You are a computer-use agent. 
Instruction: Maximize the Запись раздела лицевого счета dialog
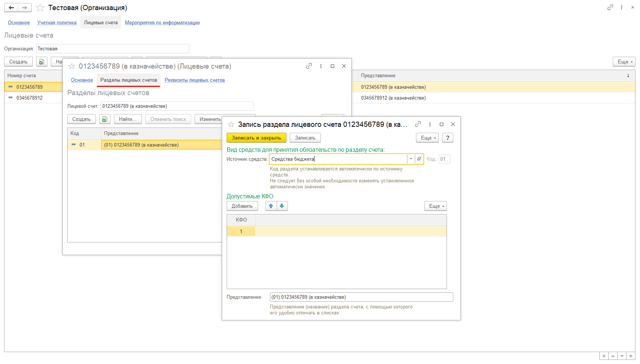pos(441,124)
